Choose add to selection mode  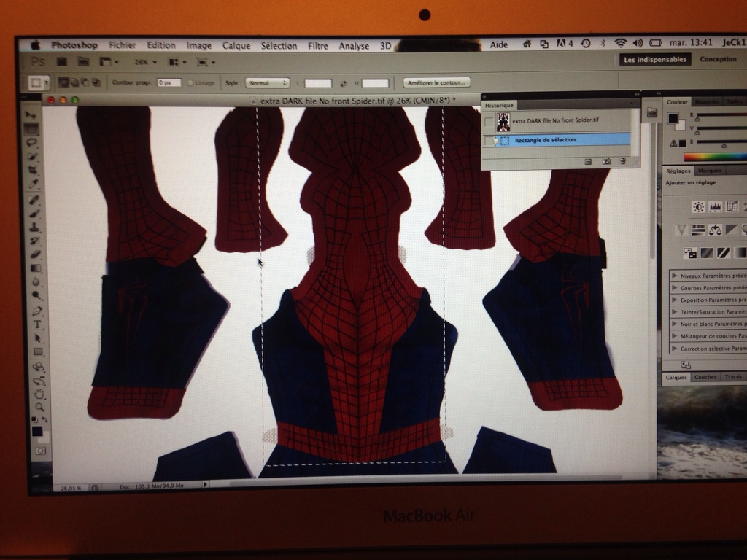click(75, 82)
